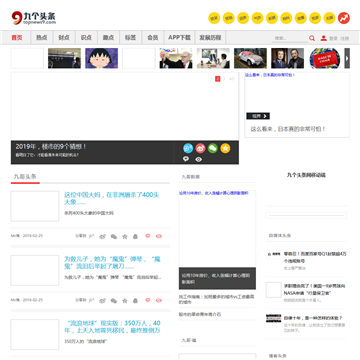Click red eye icon on 这位中国大妈 article
The height and width of the screenshot is (360, 360).
pyautogui.click(x=159, y=236)
